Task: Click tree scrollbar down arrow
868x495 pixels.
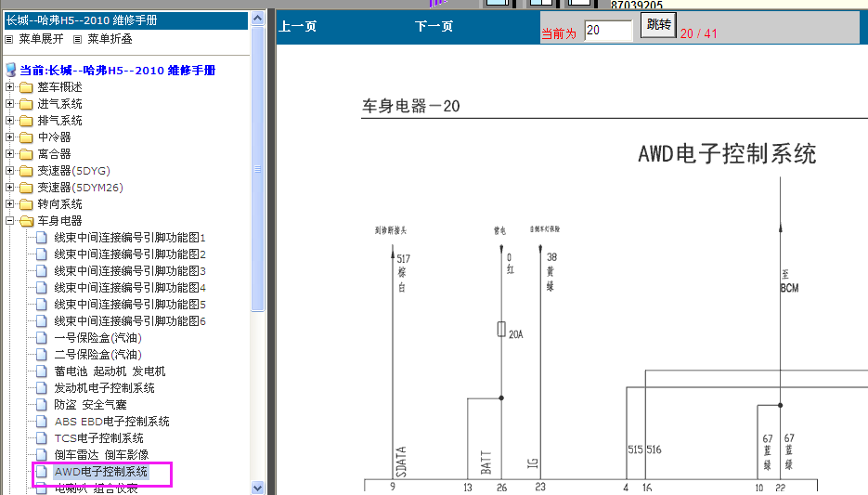Action: (257, 488)
